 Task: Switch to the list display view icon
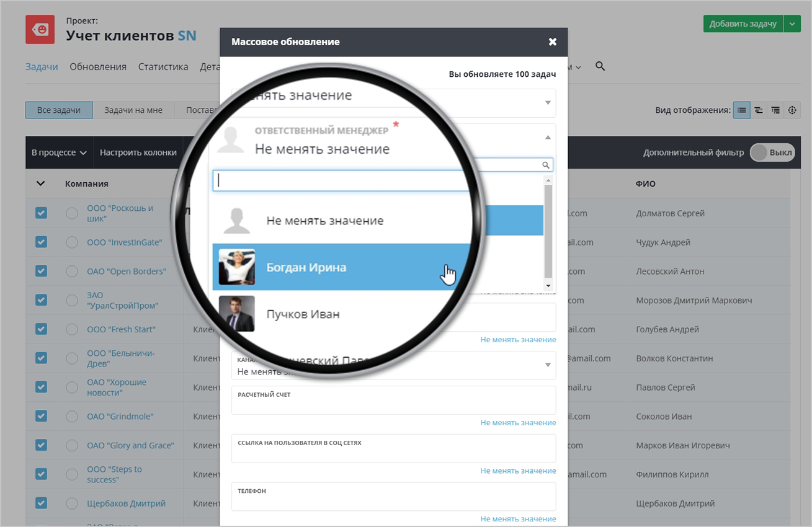[741, 110]
